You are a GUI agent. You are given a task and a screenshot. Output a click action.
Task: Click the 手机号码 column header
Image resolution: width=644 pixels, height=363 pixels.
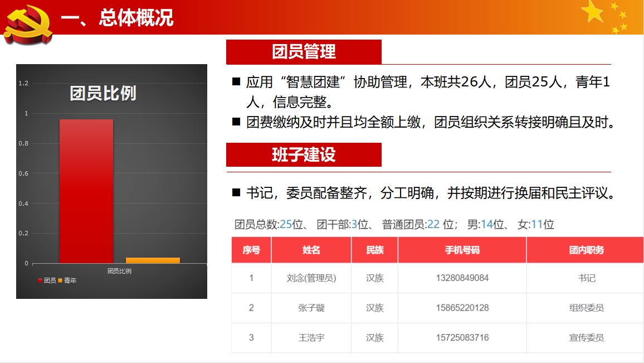point(462,250)
